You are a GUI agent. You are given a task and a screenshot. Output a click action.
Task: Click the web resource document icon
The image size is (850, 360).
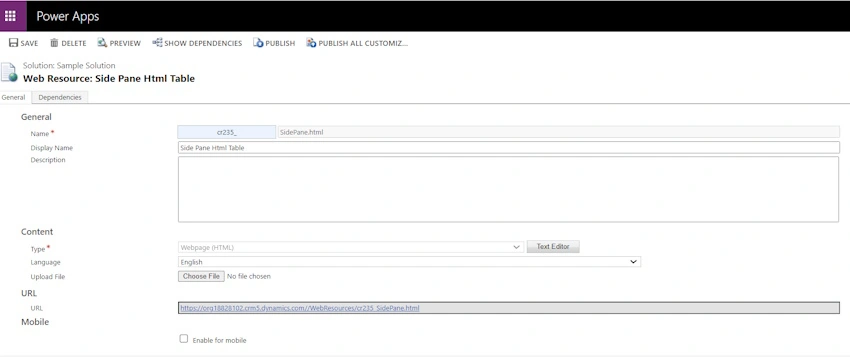[x=9, y=73]
